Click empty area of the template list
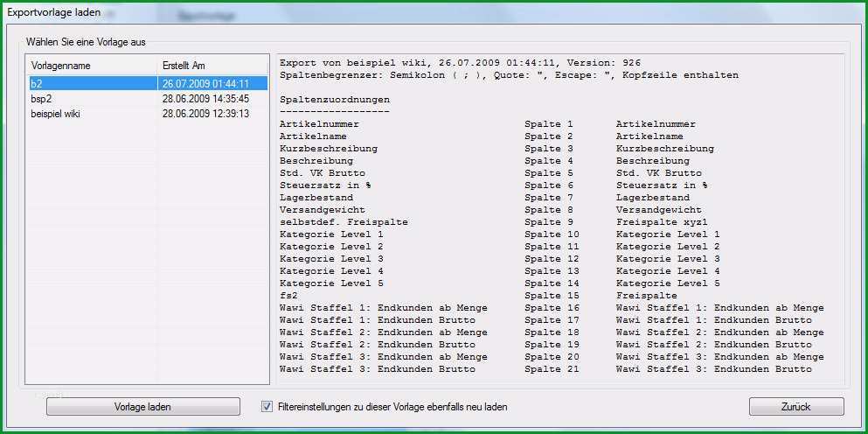868x434 pixels. tap(147, 249)
